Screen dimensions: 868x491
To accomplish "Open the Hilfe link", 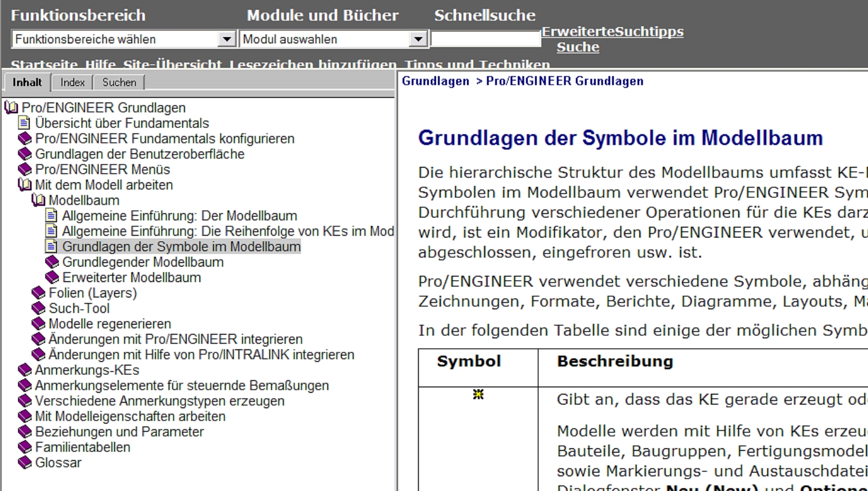I will tap(100, 64).
